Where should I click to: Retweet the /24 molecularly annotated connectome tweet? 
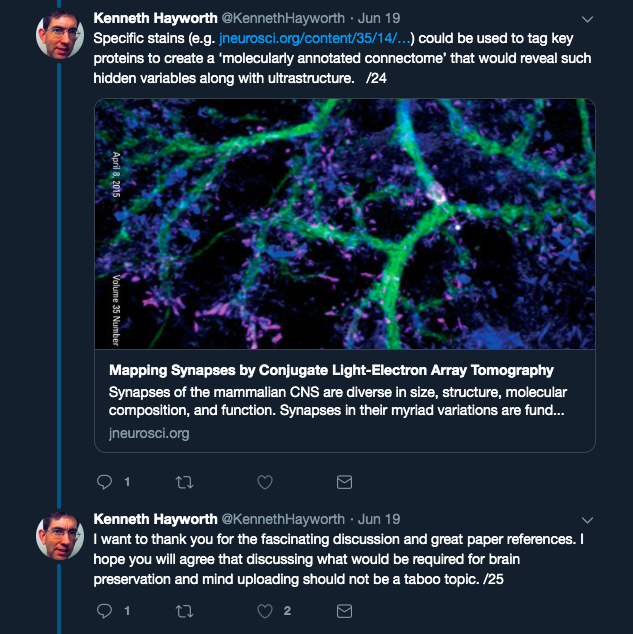pyautogui.click(x=184, y=482)
